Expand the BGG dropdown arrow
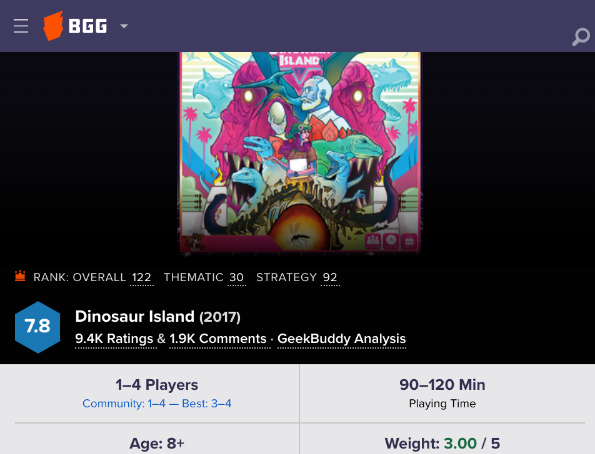This screenshot has width=595, height=454. pos(124,26)
